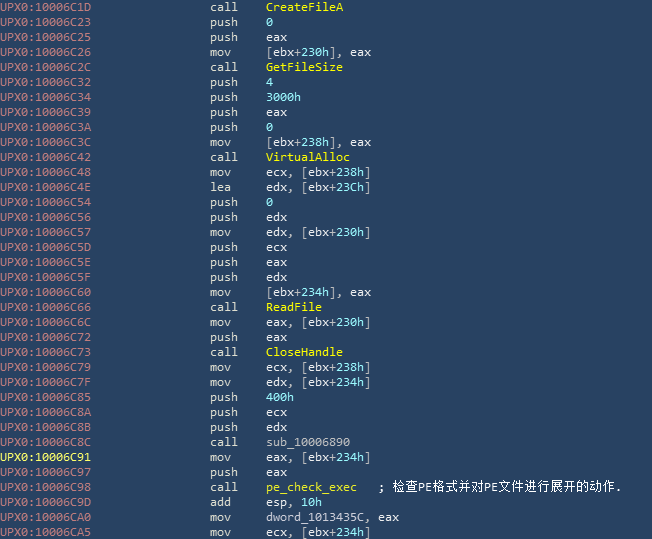Select the 400h push operand
The image size is (652, 539).
[278, 397]
